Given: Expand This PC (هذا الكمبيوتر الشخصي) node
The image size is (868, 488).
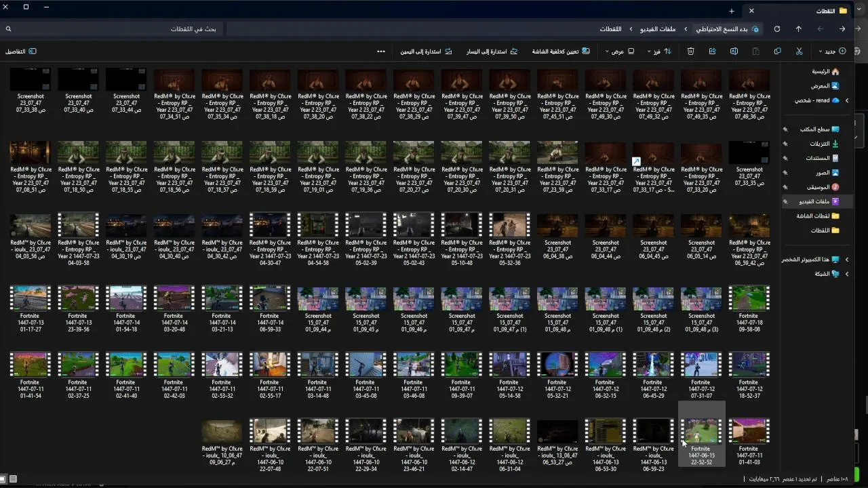Looking at the screenshot, I should pos(846,260).
